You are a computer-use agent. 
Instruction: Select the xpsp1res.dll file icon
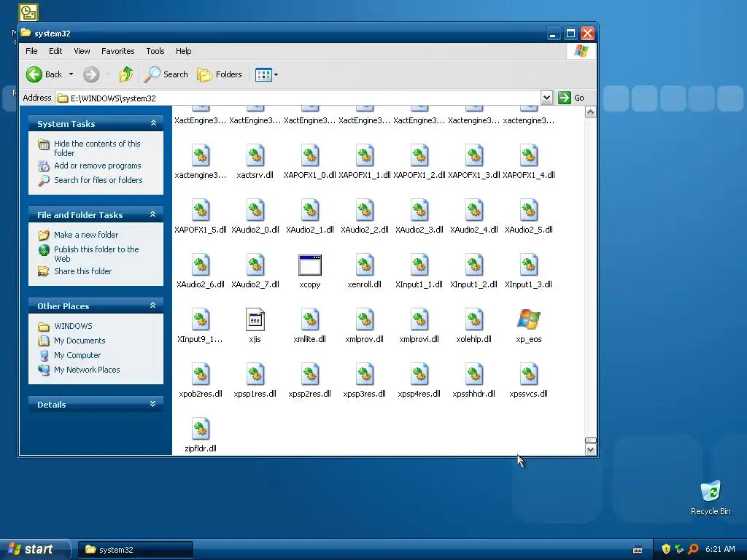point(255,374)
